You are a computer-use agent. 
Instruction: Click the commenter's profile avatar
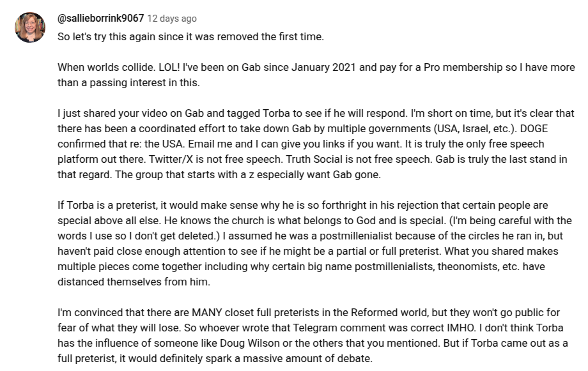pyautogui.click(x=30, y=27)
